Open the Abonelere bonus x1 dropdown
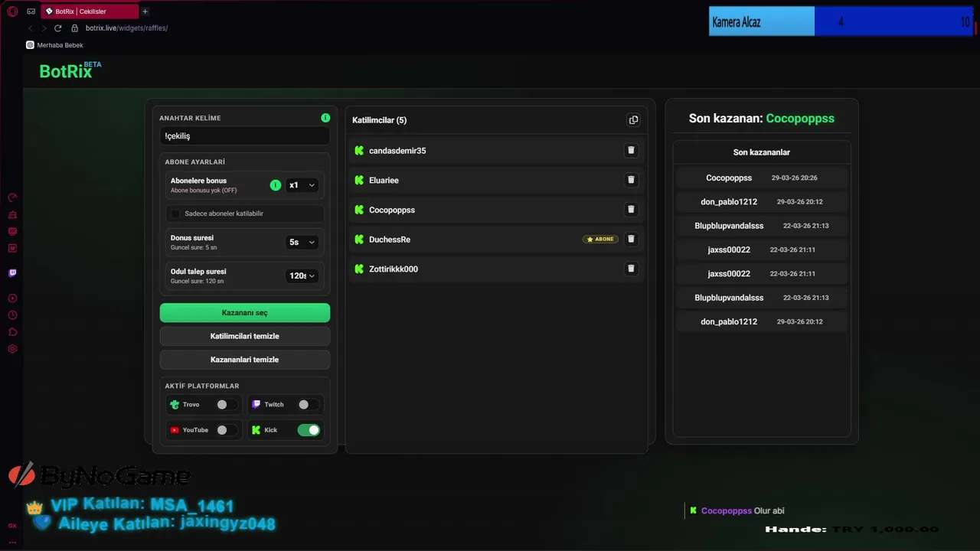 coord(302,185)
